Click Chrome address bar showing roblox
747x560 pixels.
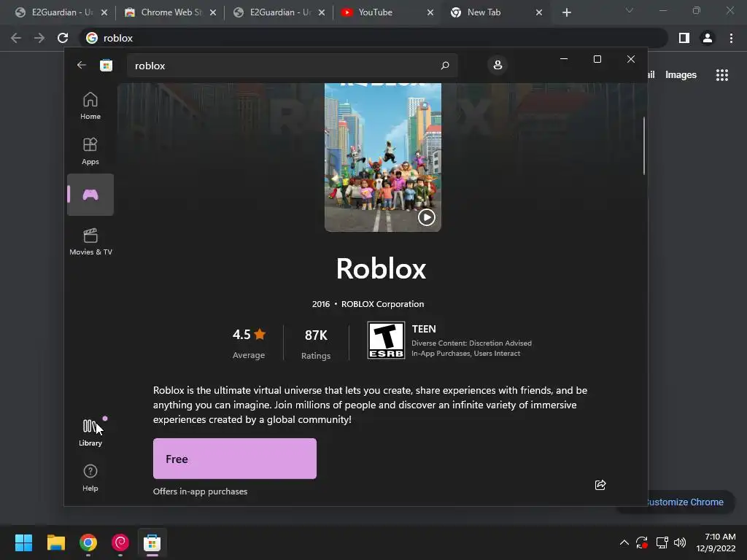pyautogui.click(x=374, y=38)
